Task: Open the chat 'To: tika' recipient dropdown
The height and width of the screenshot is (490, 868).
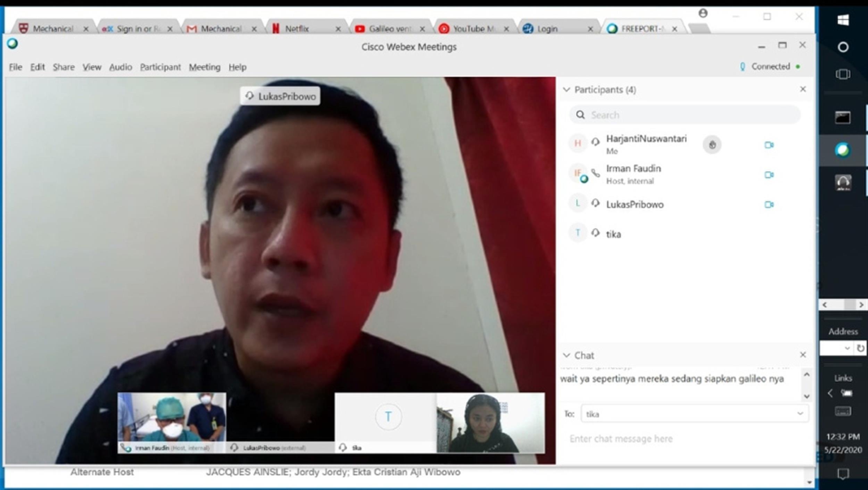Action: (x=800, y=414)
